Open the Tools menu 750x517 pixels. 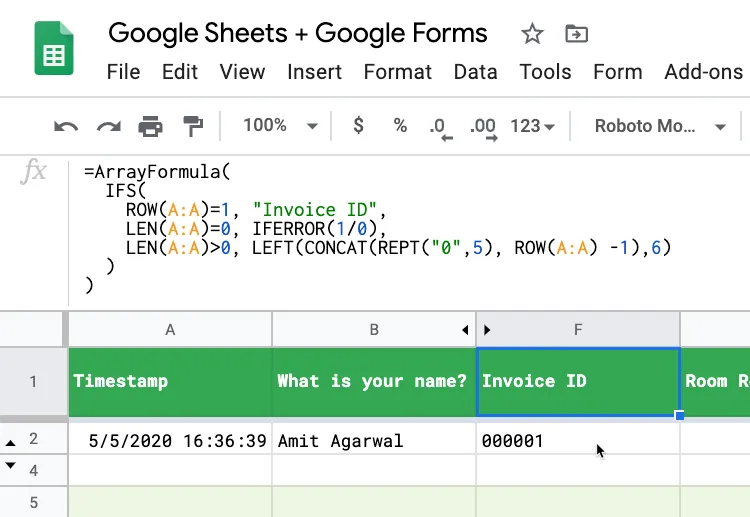(545, 72)
